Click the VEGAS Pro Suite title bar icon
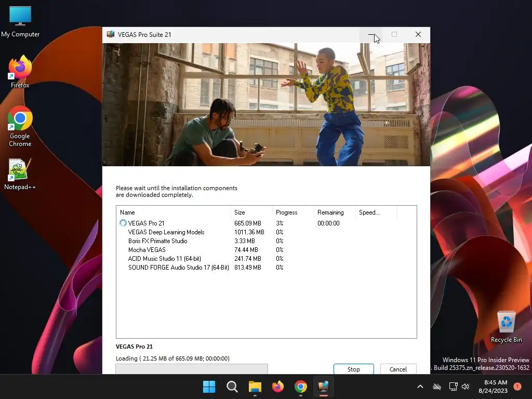The height and width of the screenshot is (399, 532). pos(111,34)
